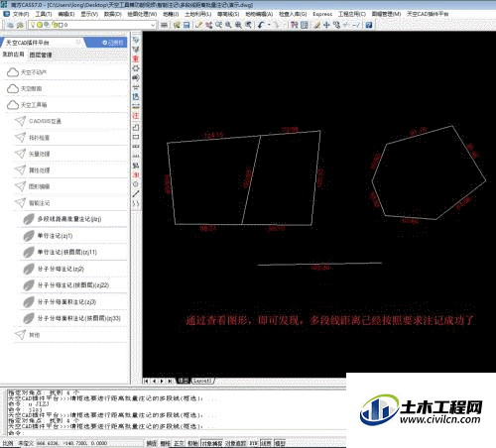Click the zoom magnifier toolbar icon
The width and height of the screenshot is (496, 448).
point(228,25)
